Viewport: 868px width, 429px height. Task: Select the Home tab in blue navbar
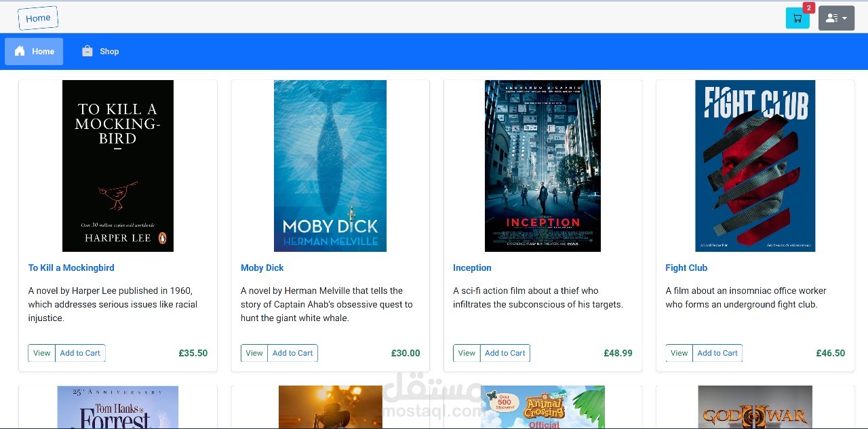coord(34,52)
